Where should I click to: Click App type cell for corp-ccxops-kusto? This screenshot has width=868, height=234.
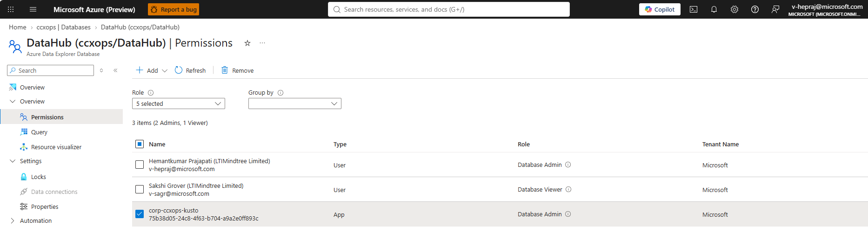(x=339, y=215)
